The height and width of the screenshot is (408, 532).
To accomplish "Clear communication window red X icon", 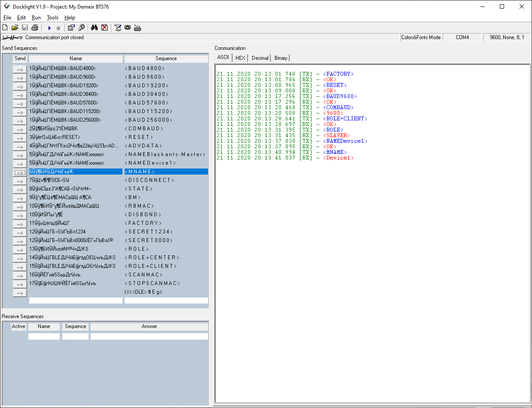I will [104, 28].
